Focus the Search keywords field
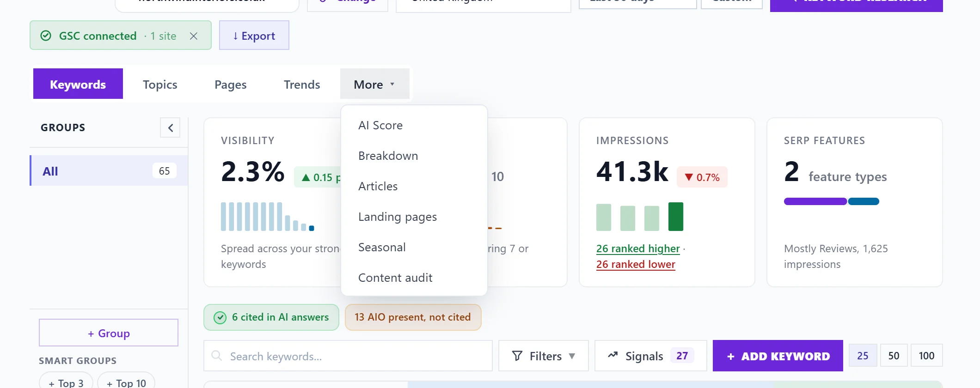The image size is (980, 388). tap(348, 356)
